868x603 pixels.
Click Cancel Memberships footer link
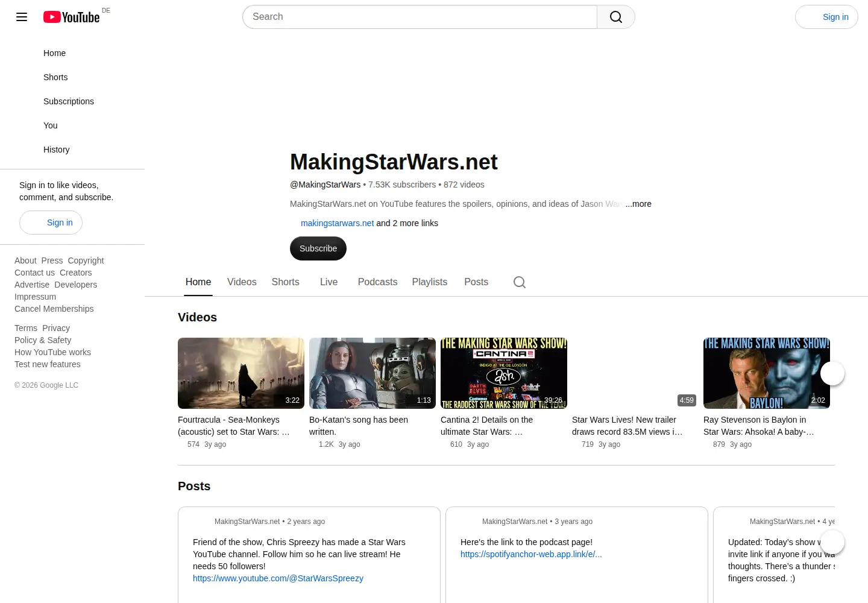tap(54, 309)
